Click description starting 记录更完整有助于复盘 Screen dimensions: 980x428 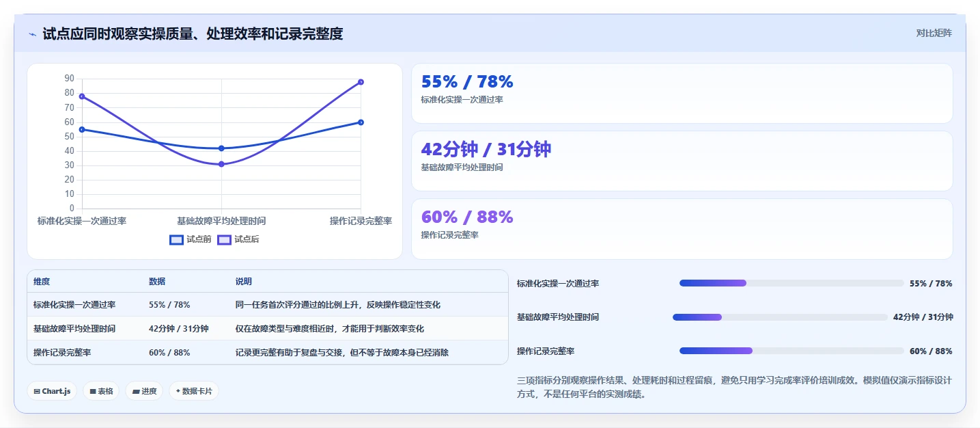342,353
